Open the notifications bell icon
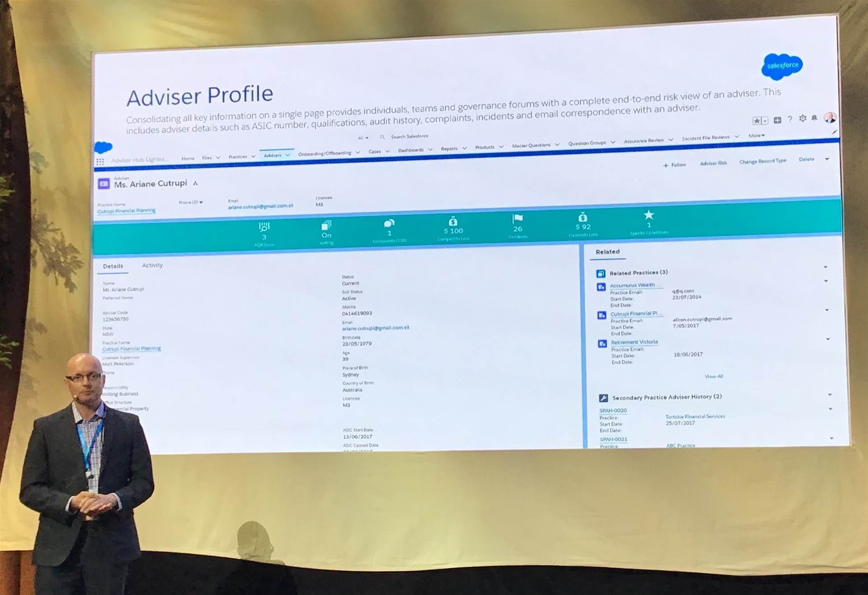Screen dimensions: 868x595 (x=814, y=118)
